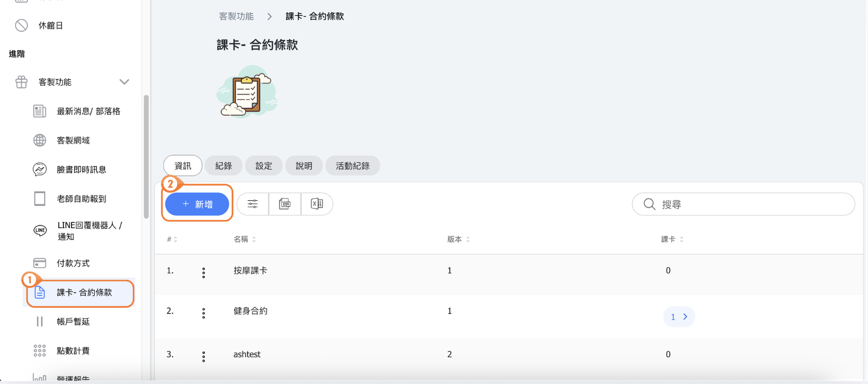Click the sidebar vertical scrollbar

click(146, 156)
